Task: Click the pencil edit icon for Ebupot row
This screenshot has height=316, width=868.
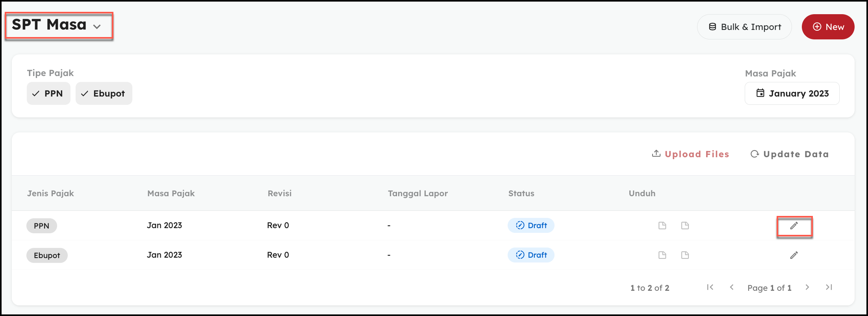Action: coord(794,255)
